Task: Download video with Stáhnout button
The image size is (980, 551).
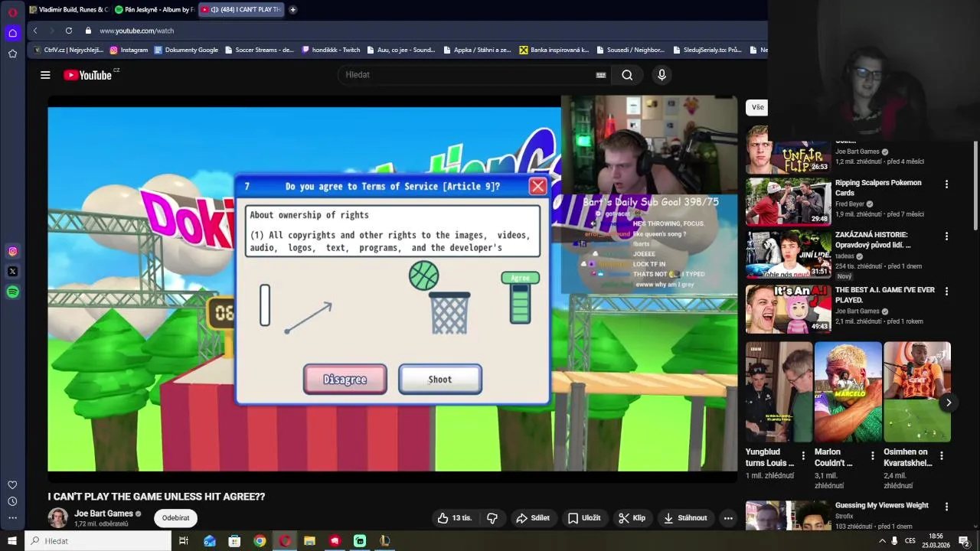Action: (685, 518)
